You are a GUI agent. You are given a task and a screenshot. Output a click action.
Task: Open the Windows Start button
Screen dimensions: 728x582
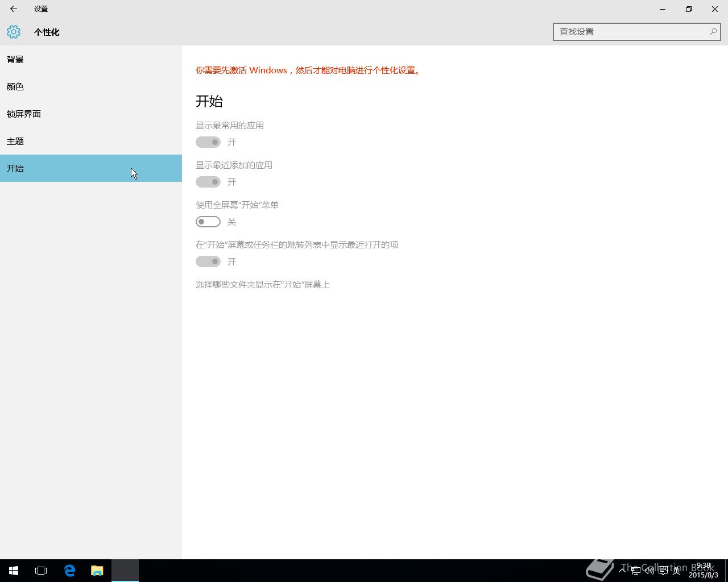(14, 571)
